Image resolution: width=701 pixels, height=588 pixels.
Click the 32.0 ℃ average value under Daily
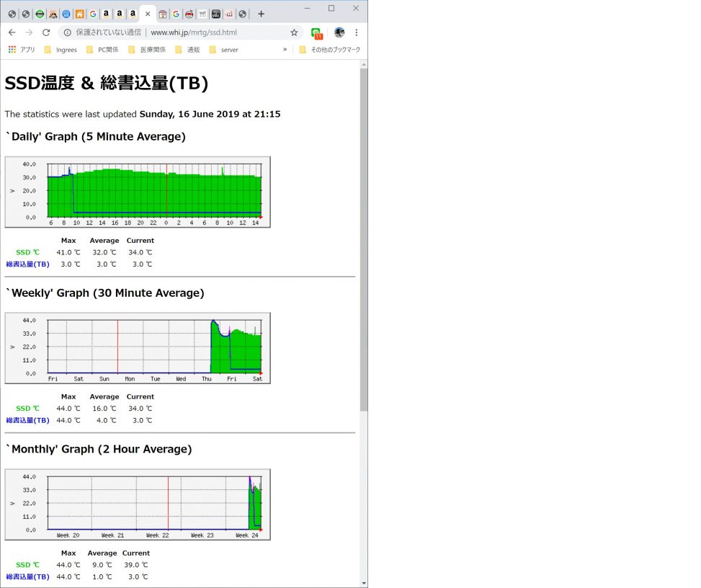tap(104, 252)
